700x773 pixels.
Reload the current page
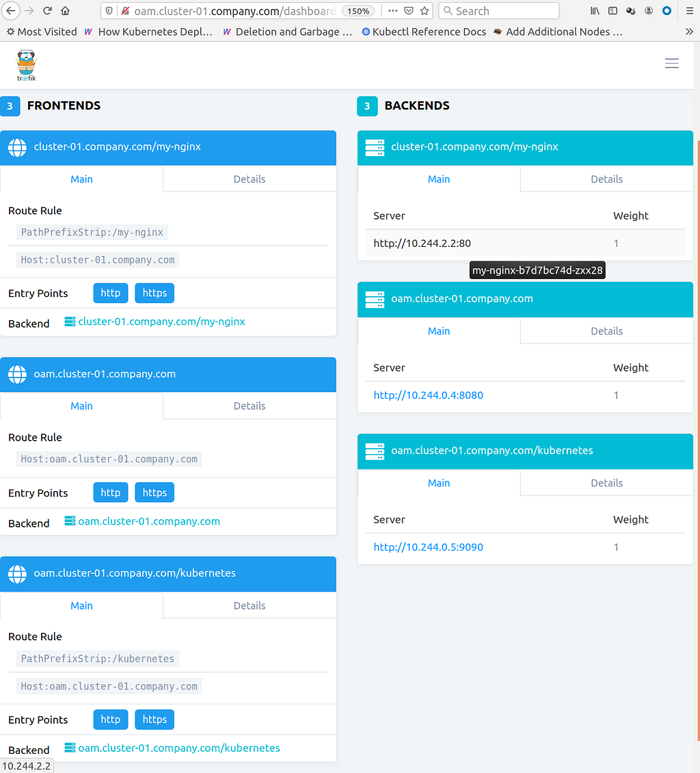(x=47, y=10)
